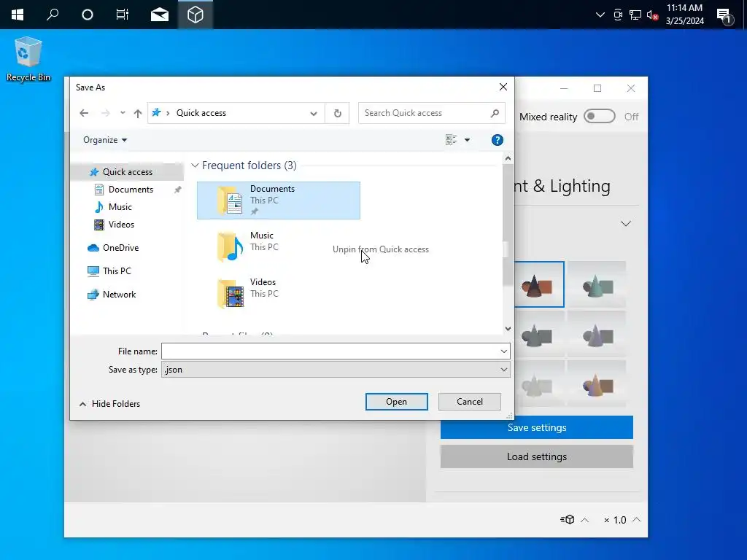Screen dimensions: 747x560
Task: Click the Cancel button
Action: point(469,402)
